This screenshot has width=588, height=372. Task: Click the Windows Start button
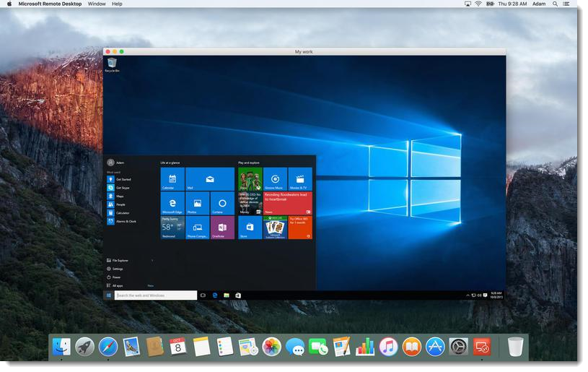coord(109,295)
